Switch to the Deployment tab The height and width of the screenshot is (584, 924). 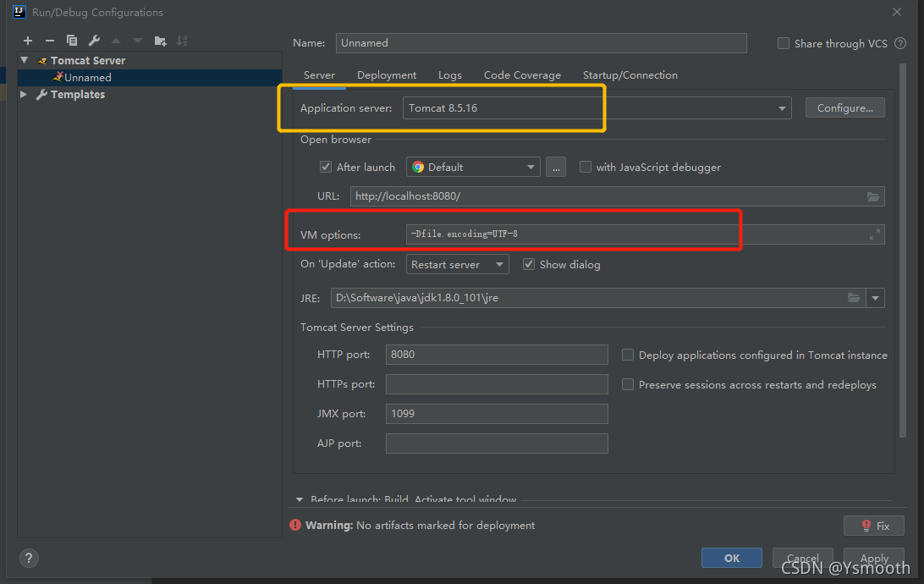click(x=387, y=74)
